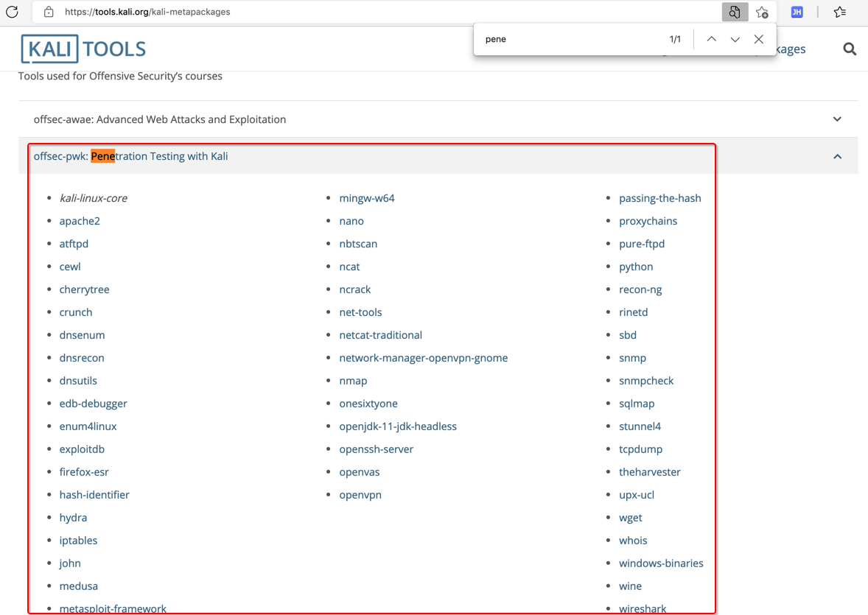The height and width of the screenshot is (615, 868).
Task: Click the site search magnifier icon
Action: point(850,49)
